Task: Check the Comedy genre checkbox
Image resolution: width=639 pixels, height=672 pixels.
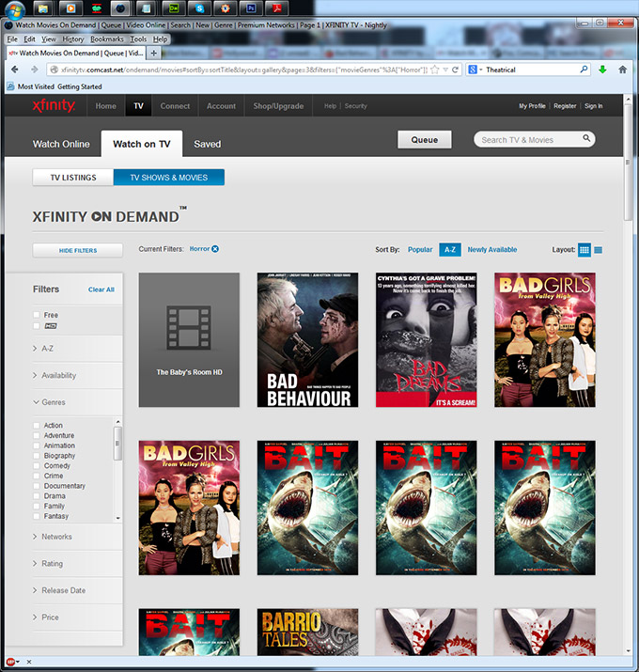Action: tap(37, 466)
